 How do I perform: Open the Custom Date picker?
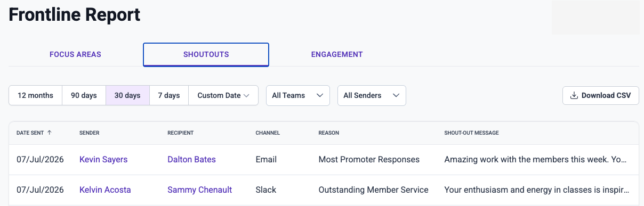(223, 95)
